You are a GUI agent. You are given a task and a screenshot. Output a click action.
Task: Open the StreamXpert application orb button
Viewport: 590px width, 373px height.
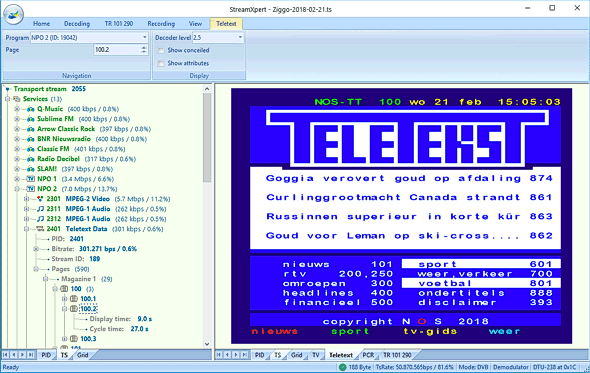[14, 14]
